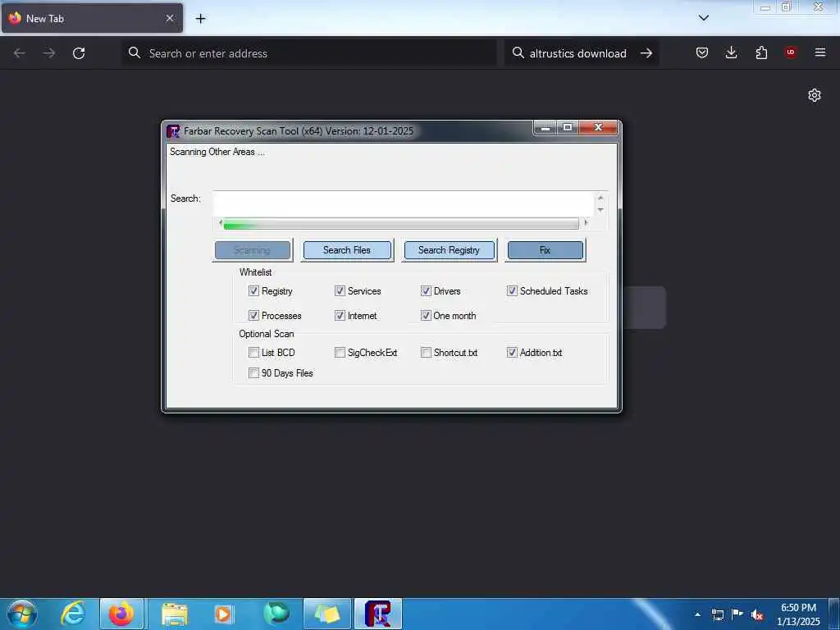Image resolution: width=840 pixels, height=630 pixels.
Task: Open the taskbar clock showing 6:50 PM
Action: [798, 614]
